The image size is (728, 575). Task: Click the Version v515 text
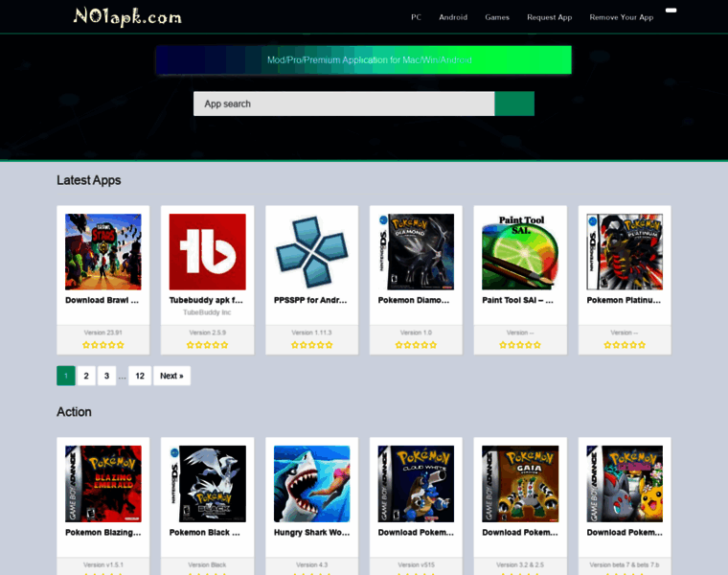(416, 564)
